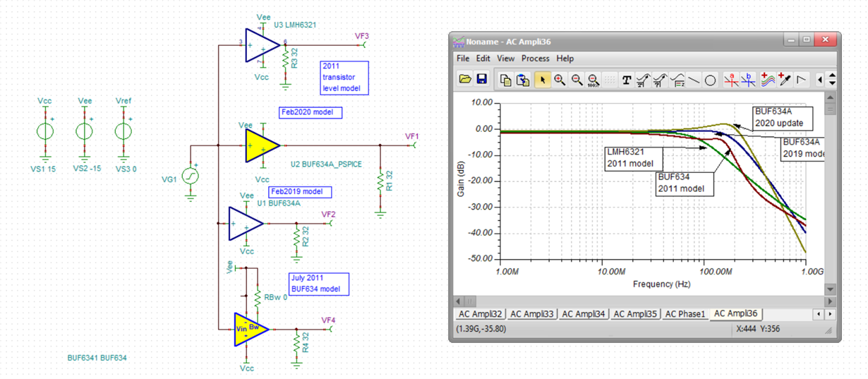This screenshot has width=868, height=379.
Task: Select the U2 BUF634A_PSPICE buffer symbol
Action: (261, 145)
